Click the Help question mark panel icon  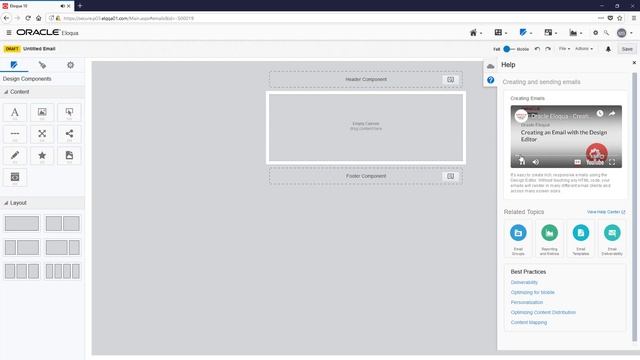(491, 80)
